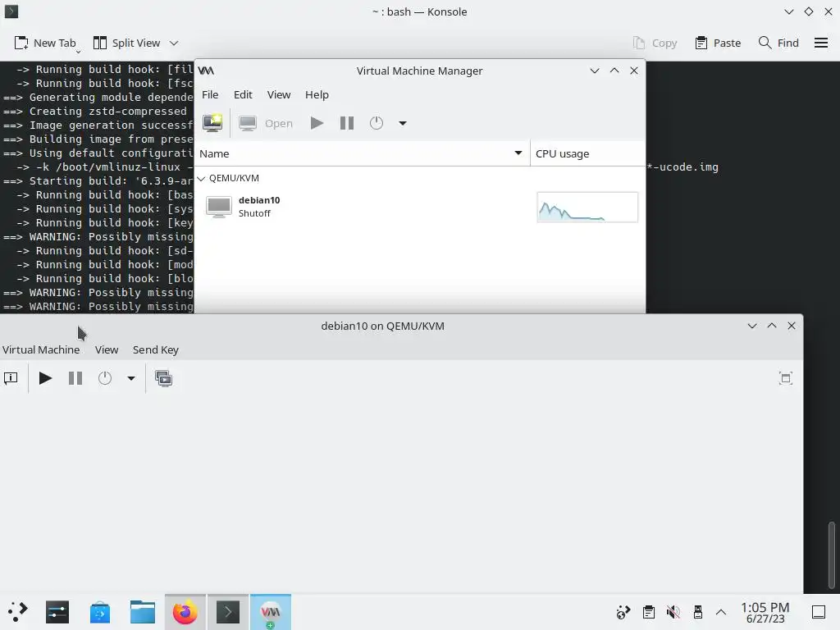Click the Konsole vertical scrollbar handle
The width and height of the screenshot is (840, 630).
click(x=832, y=555)
